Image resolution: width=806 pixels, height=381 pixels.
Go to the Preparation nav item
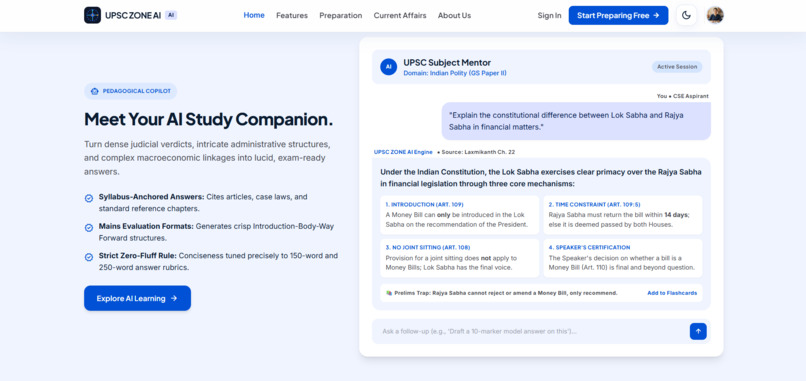(x=341, y=15)
